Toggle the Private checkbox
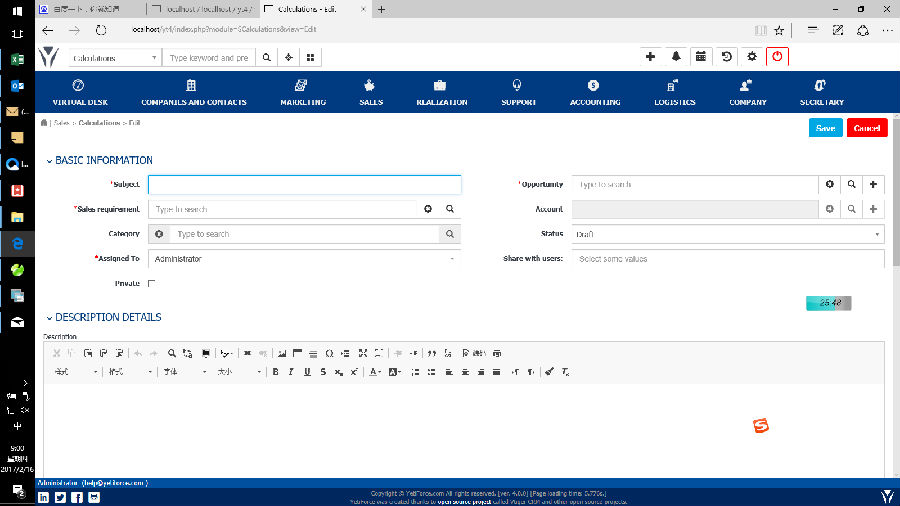 pyautogui.click(x=152, y=283)
